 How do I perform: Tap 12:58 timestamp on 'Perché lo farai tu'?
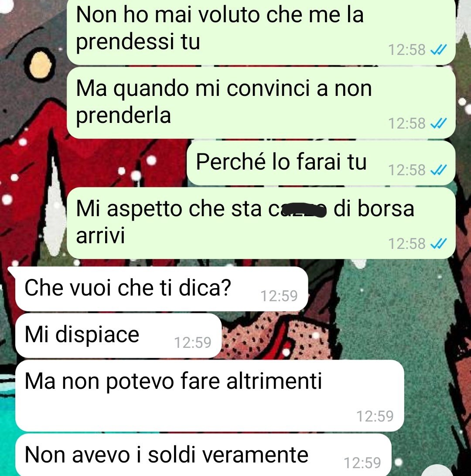[407, 170]
